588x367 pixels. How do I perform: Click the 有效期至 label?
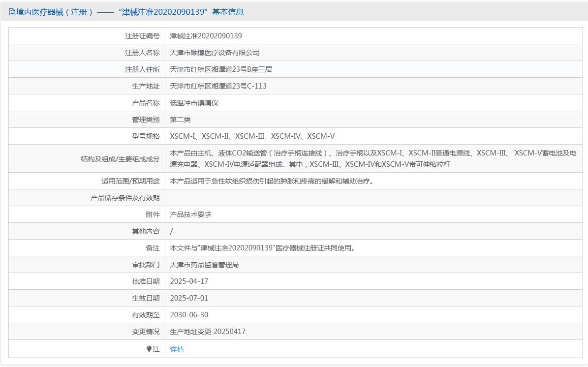pyautogui.click(x=146, y=315)
